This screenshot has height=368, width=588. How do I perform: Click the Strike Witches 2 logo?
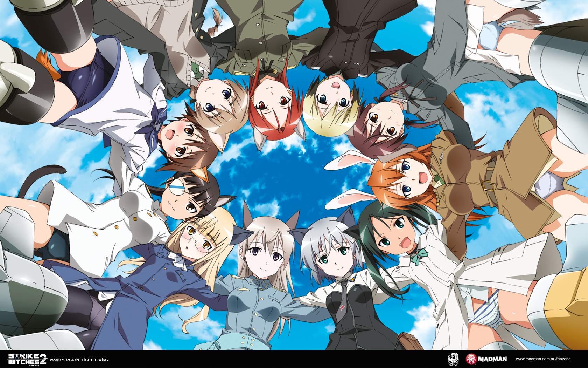(27, 359)
